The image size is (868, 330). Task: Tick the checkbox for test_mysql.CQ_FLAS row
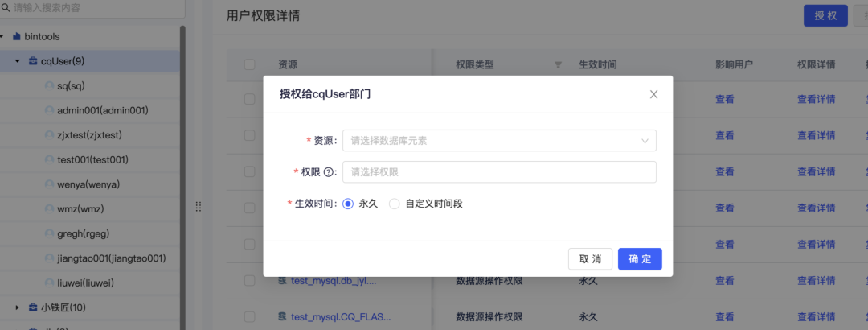(250, 316)
